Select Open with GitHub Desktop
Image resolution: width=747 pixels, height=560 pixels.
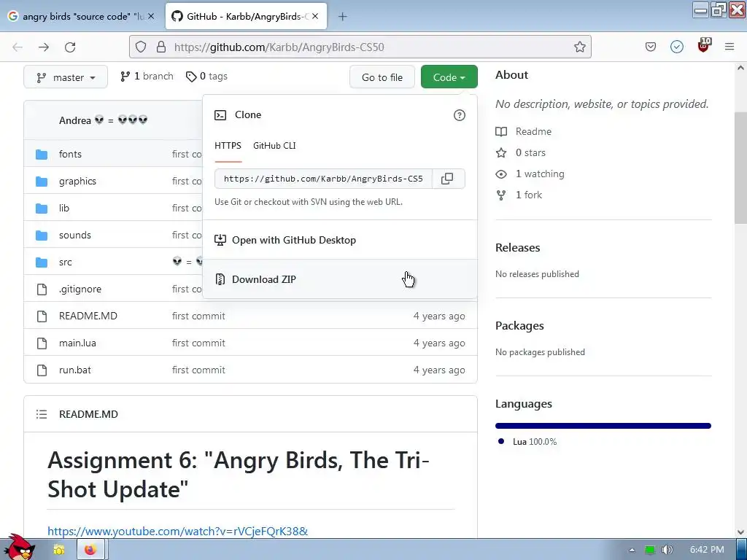tap(340, 240)
